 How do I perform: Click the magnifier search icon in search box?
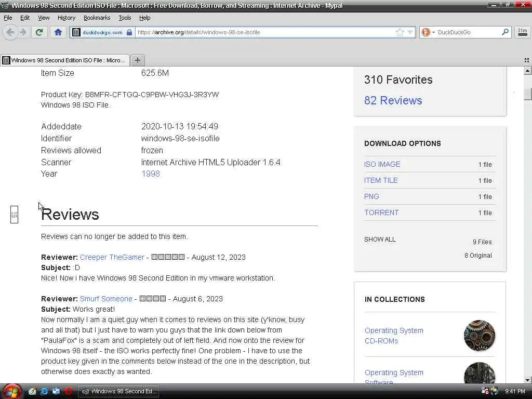point(505,32)
